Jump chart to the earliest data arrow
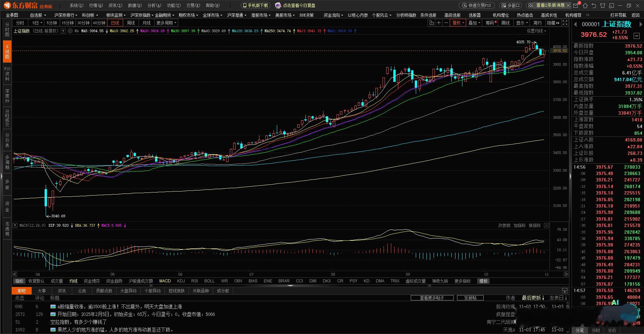This screenshot has height=334, width=644. point(15,274)
